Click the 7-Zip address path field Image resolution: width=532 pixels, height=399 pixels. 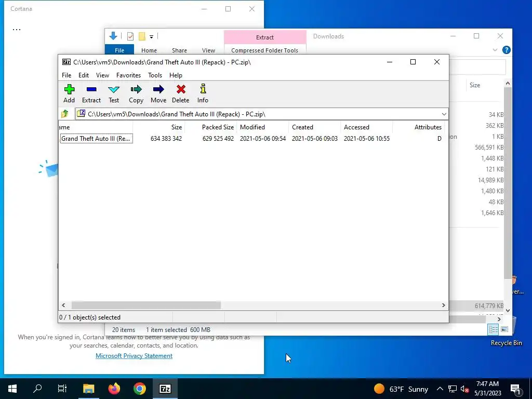[258, 114]
